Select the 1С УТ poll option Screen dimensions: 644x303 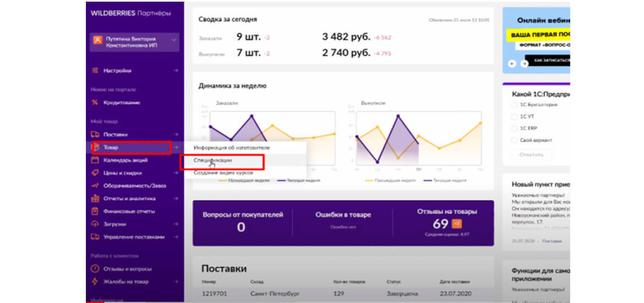coord(514,117)
